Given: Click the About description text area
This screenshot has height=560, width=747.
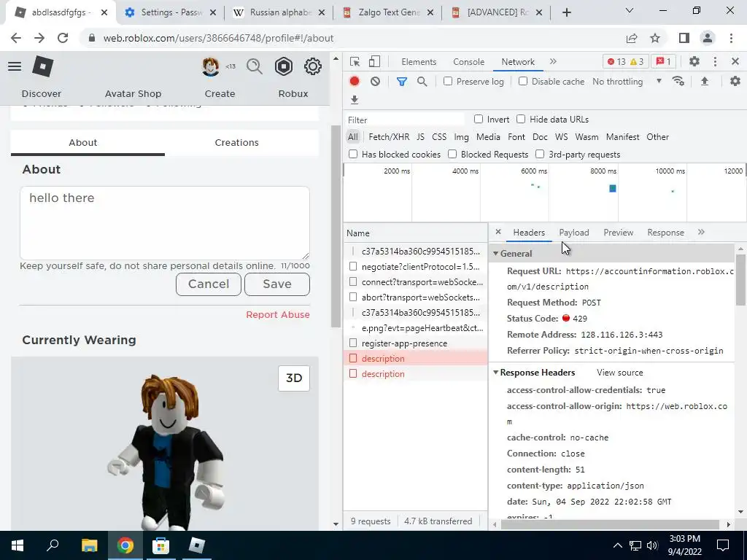Looking at the screenshot, I should 164,223.
